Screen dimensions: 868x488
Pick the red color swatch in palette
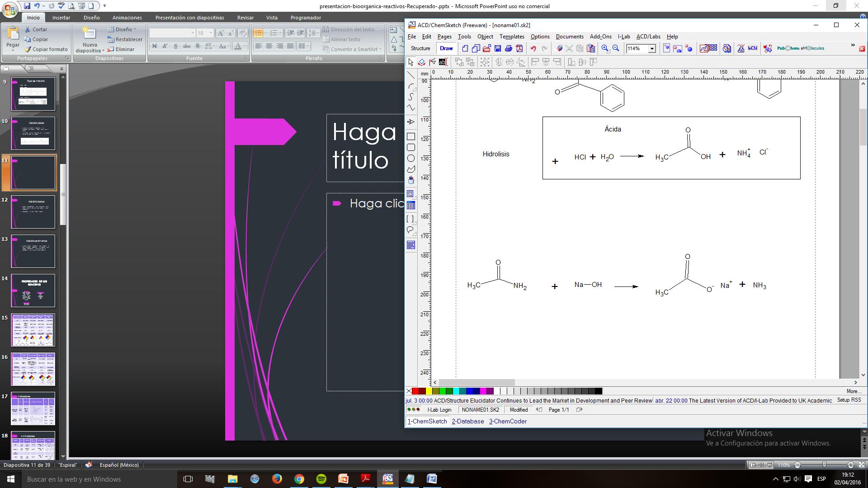[x=415, y=391]
